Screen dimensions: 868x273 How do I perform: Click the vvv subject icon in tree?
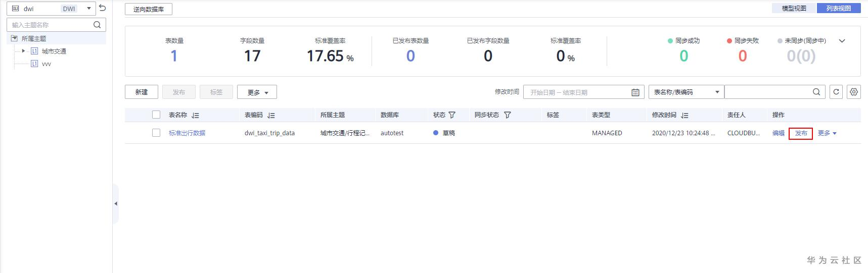point(34,64)
